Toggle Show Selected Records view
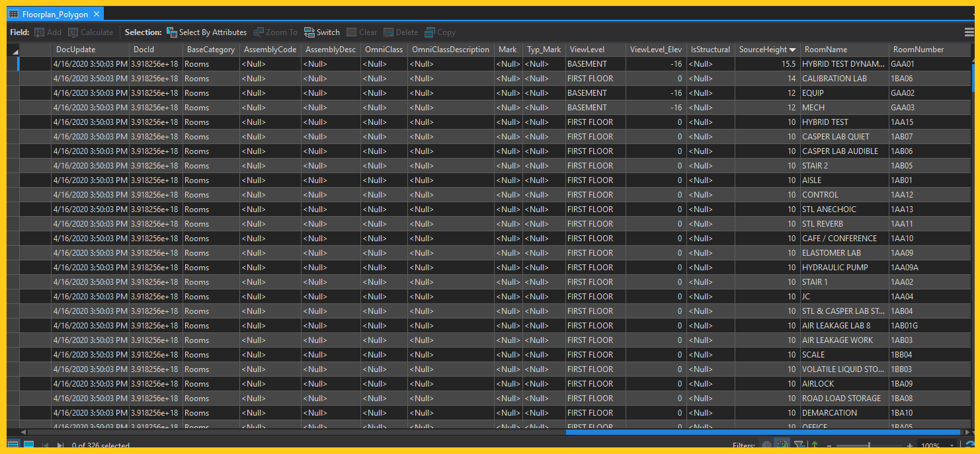The height and width of the screenshot is (454, 980). (28, 444)
